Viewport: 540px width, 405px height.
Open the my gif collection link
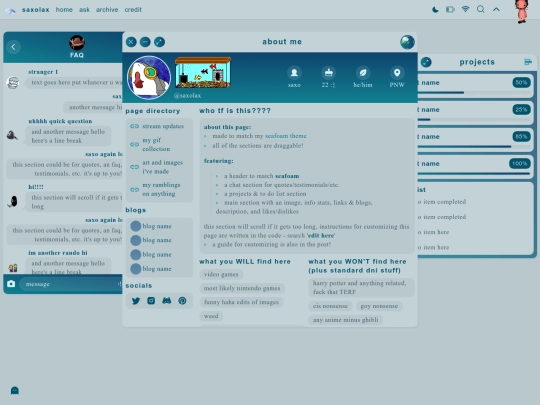[x=156, y=145]
